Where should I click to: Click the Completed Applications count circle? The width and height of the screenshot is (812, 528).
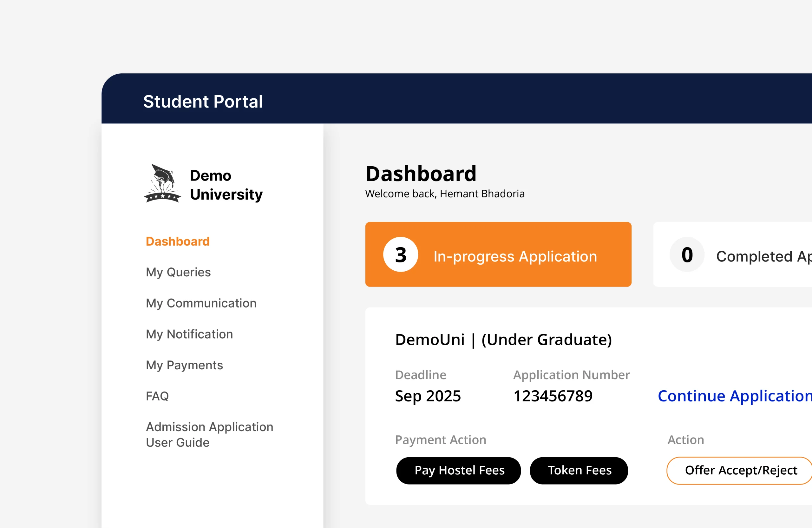(686, 254)
